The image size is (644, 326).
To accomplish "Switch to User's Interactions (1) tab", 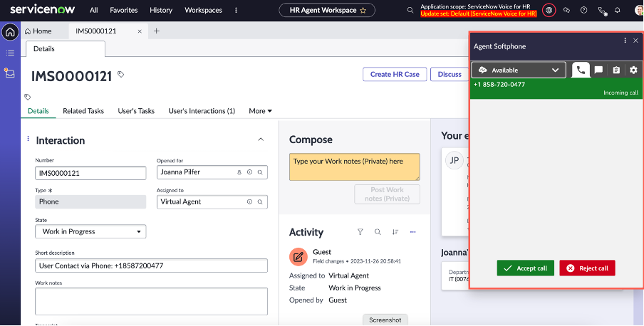I will point(202,111).
